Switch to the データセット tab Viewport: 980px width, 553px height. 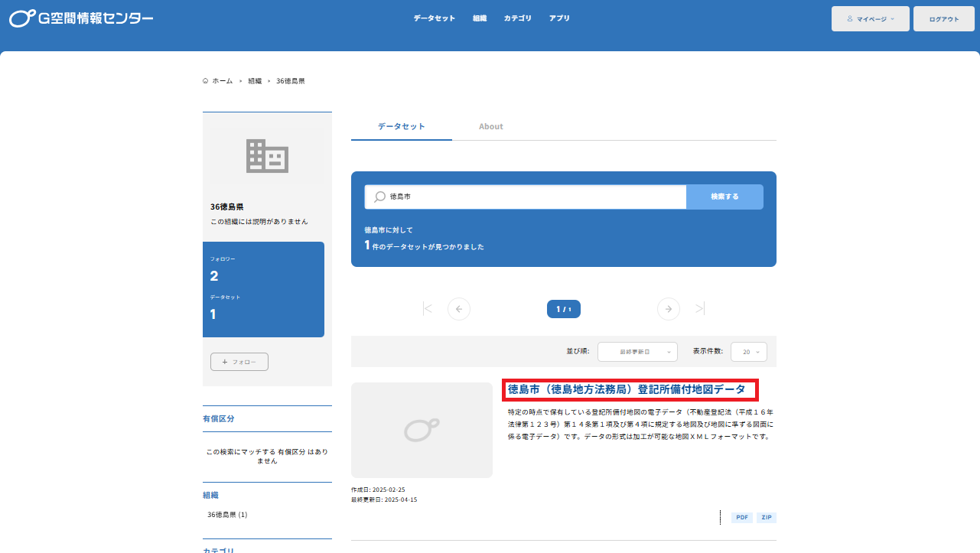click(402, 126)
